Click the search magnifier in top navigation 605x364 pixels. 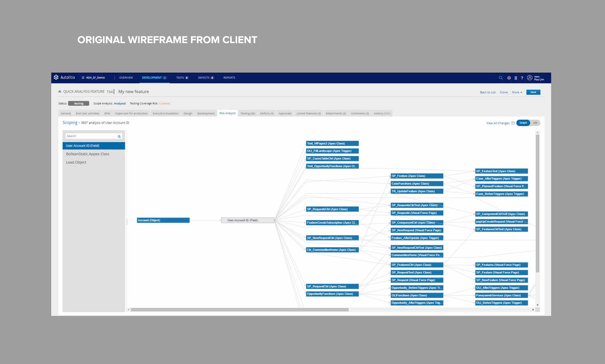click(x=500, y=78)
